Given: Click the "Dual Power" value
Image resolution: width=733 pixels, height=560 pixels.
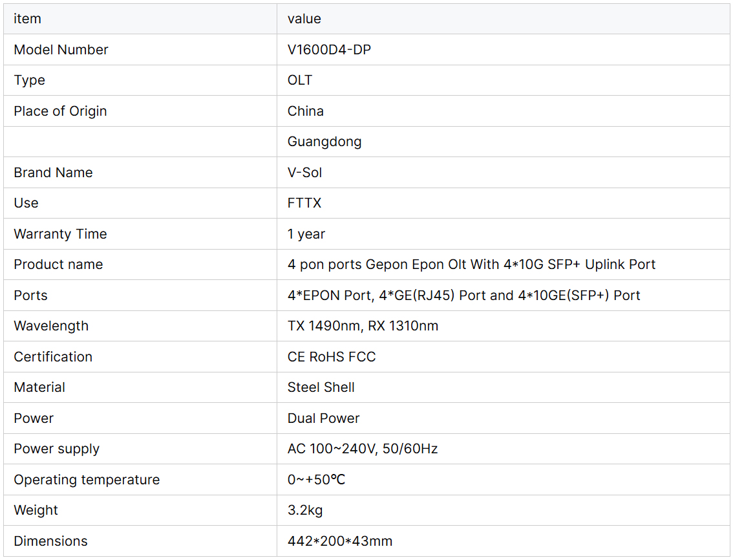Looking at the screenshot, I should (323, 418).
